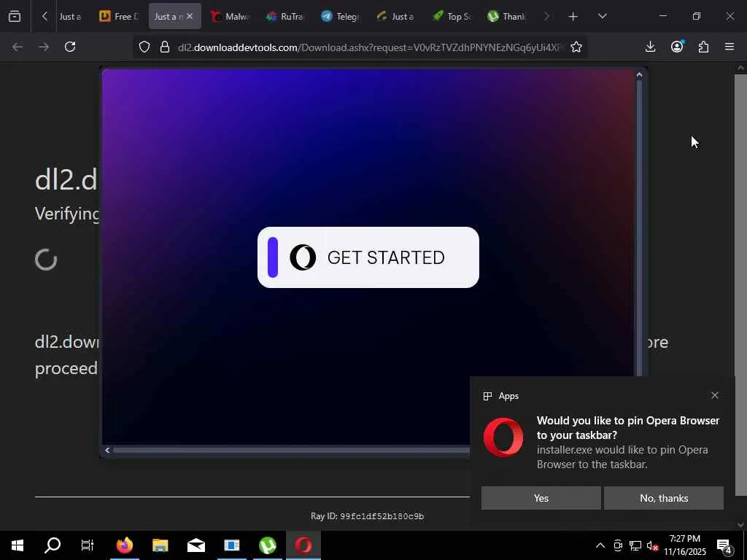This screenshot has height=560, width=747.
Task: Click No, thanks on pin prompt
Action: 664,498
